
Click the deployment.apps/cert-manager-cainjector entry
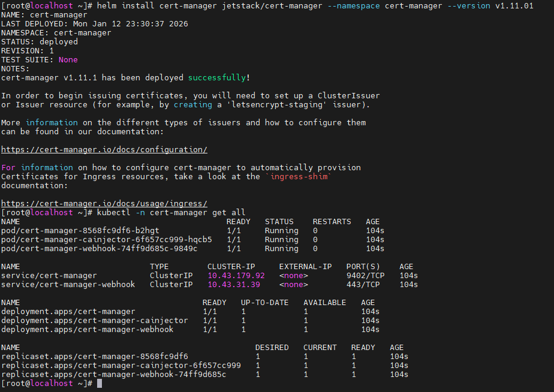(x=95, y=320)
